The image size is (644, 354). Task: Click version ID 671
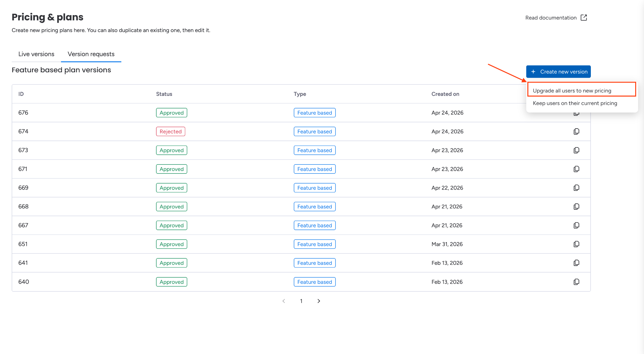[23, 169]
